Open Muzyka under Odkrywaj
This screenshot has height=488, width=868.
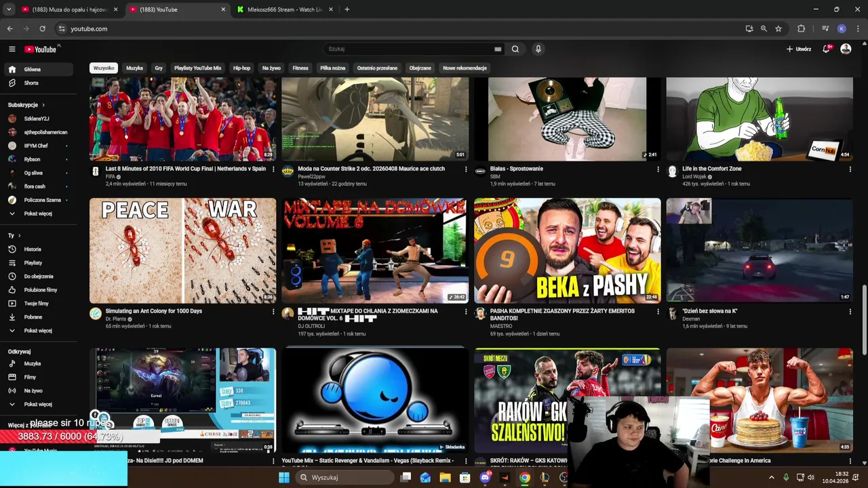(39, 363)
